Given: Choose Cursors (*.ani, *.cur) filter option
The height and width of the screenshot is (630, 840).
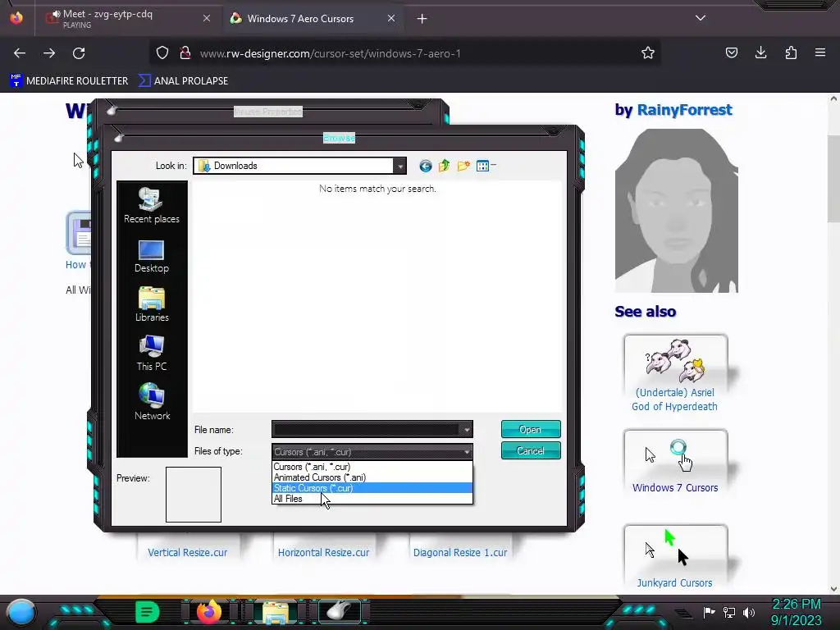Looking at the screenshot, I should [x=372, y=467].
